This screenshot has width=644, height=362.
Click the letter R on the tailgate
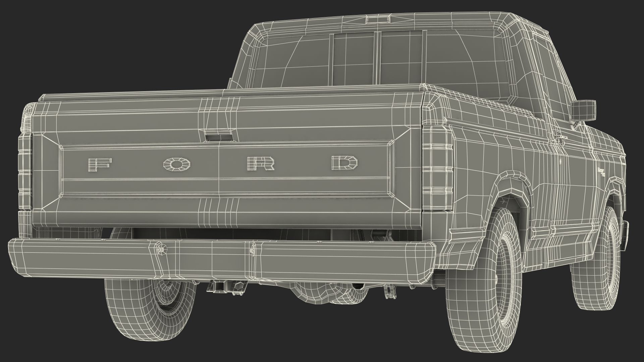pyautogui.click(x=261, y=164)
